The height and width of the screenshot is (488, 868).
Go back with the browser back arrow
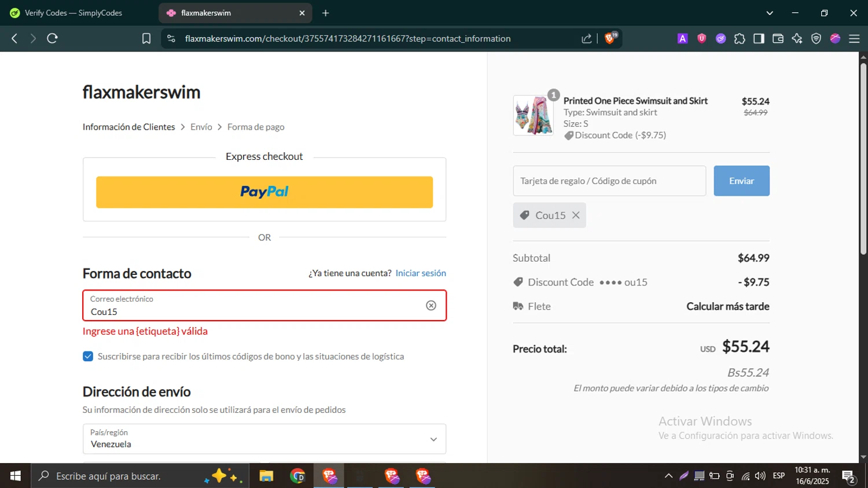14,38
